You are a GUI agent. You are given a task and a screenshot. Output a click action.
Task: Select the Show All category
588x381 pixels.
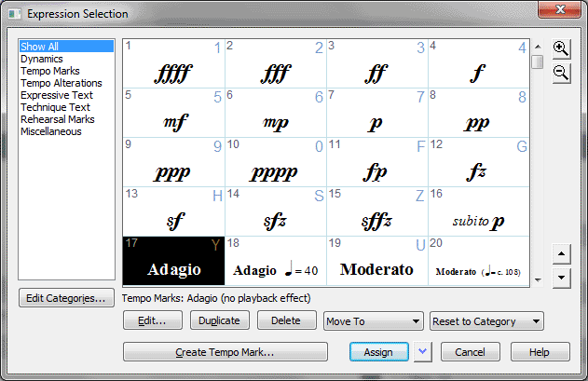66,47
